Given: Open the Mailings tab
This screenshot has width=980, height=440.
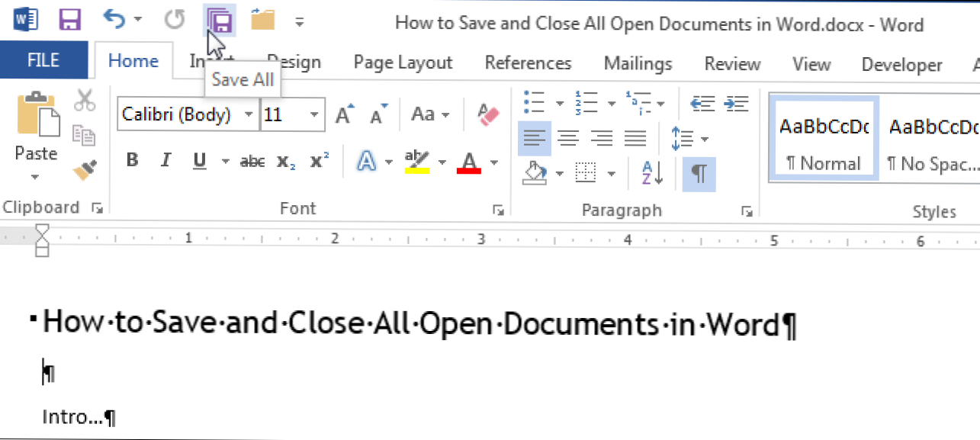Looking at the screenshot, I should tap(638, 63).
